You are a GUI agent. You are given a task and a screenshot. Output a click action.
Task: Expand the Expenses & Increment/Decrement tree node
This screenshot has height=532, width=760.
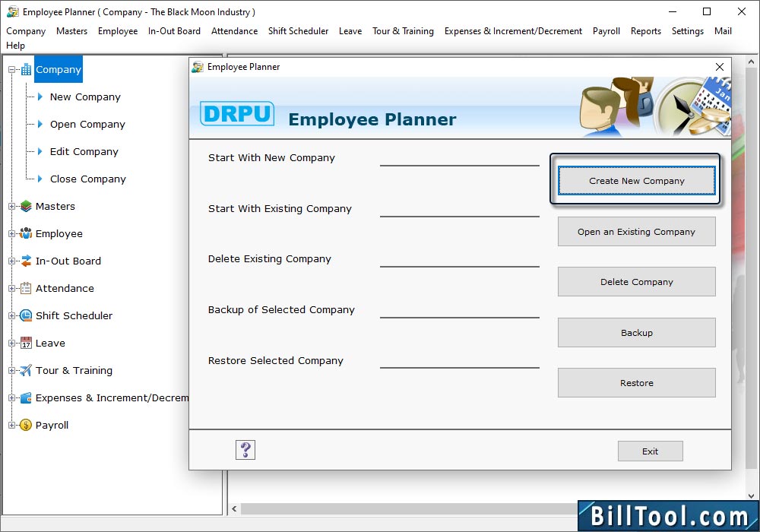[11, 397]
